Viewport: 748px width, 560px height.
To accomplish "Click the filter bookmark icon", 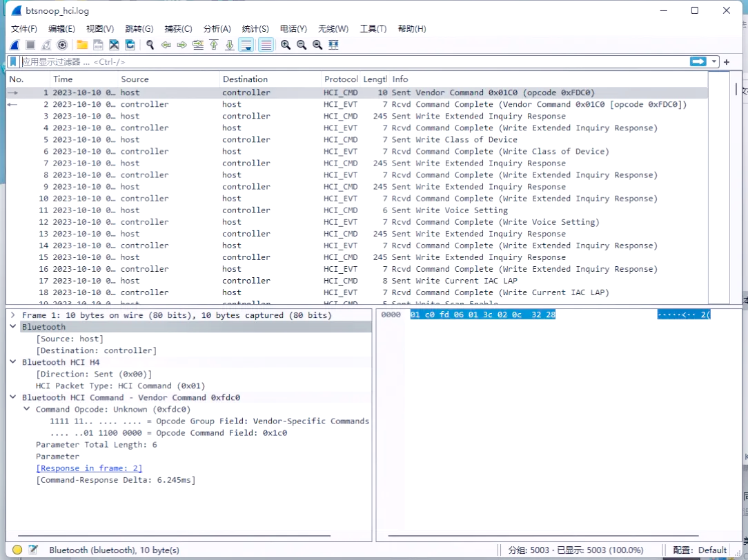I will 13,61.
